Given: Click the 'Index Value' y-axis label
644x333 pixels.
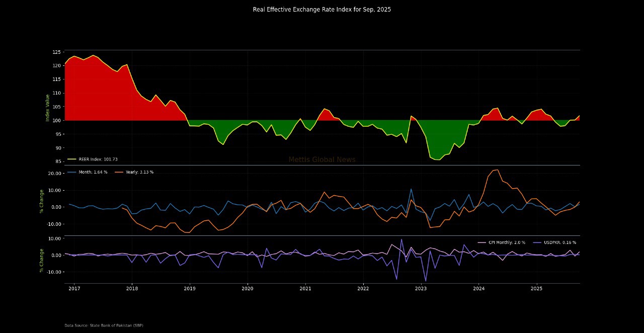Looking at the screenshot, I should (48, 108).
